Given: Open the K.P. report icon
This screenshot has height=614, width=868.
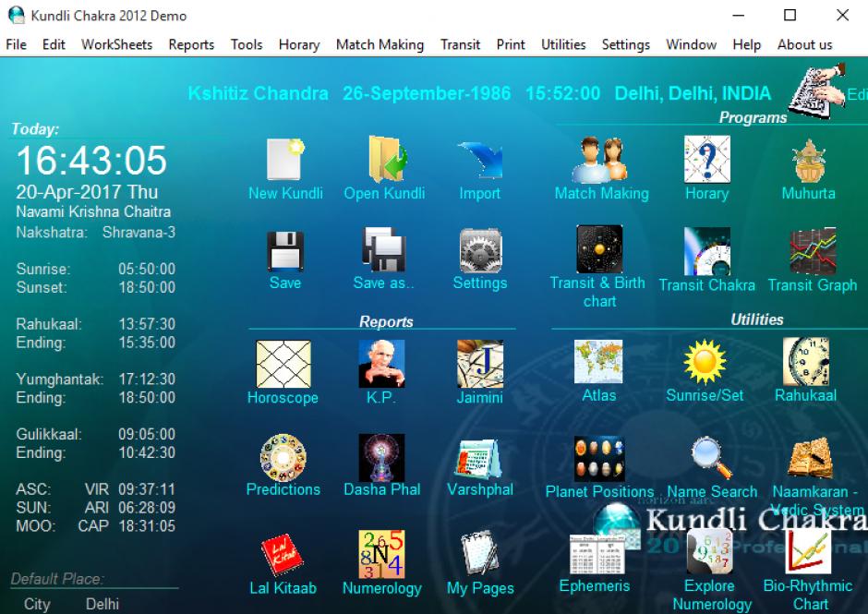Looking at the screenshot, I should click(x=381, y=364).
